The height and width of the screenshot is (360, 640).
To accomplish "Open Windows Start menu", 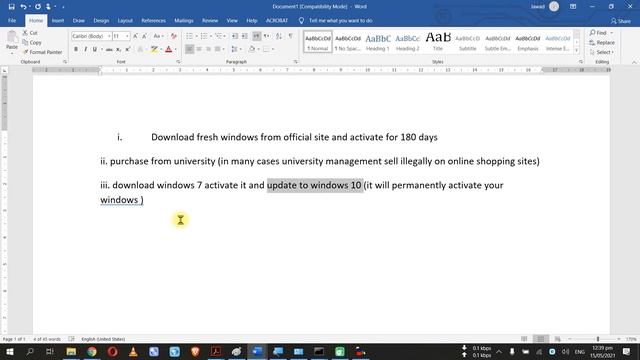I will click(x=9, y=351).
